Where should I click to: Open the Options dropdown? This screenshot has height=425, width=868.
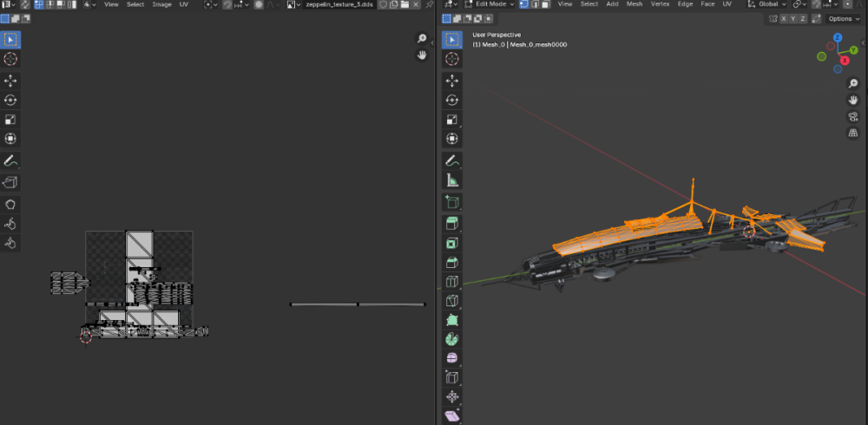point(844,19)
